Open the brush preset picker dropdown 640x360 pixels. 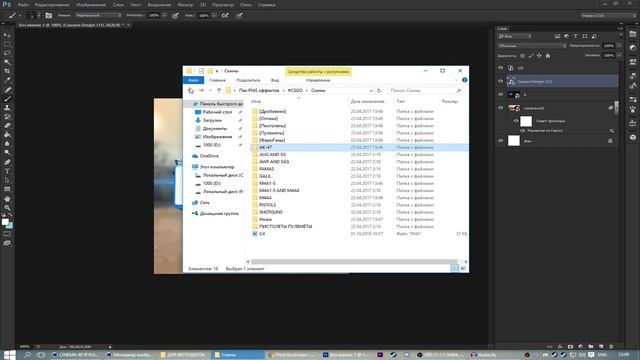(x=39, y=16)
